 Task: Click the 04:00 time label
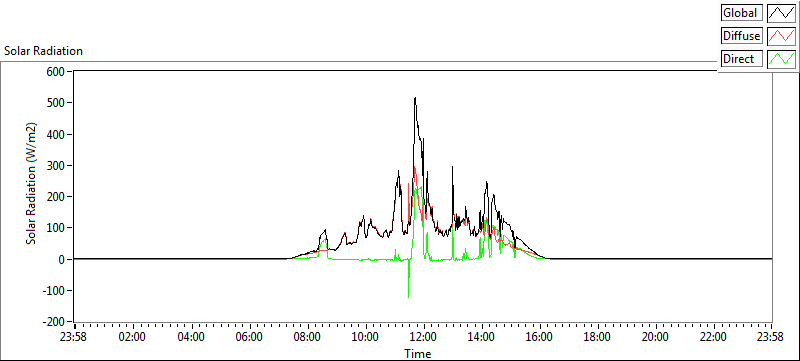tap(191, 337)
